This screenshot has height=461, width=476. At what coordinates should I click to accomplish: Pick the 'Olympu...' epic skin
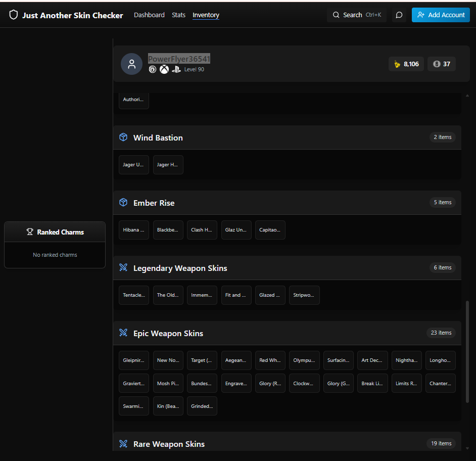(305, 360)
